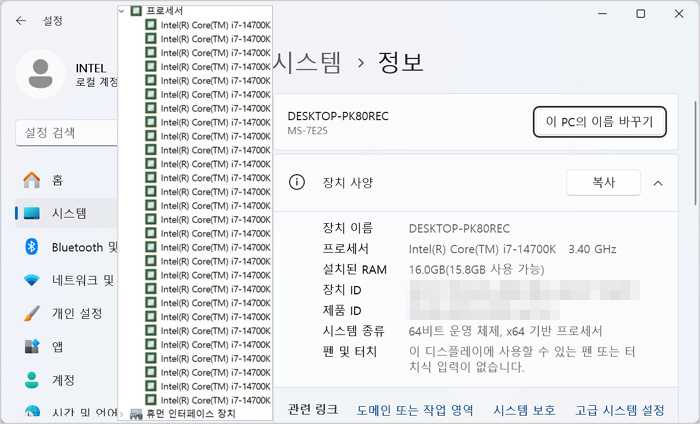Click the Bluetooth icon in the sidebar
The image size is (700, 424).
point(32,247)
